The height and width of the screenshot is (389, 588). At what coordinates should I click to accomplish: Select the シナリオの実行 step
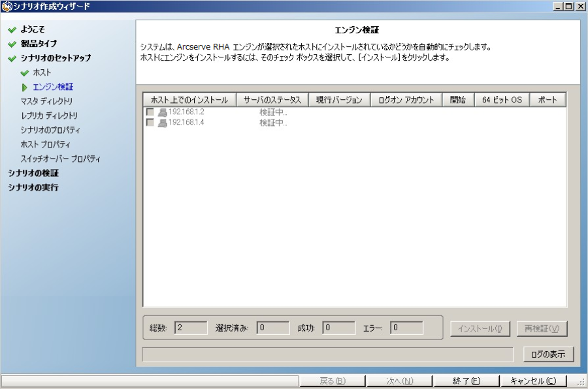point(33,187)
